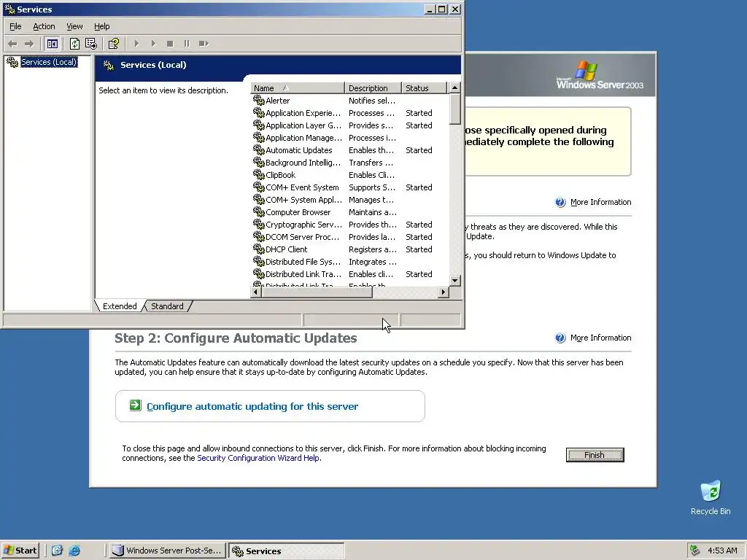Click the Export List toolbar icon
This screenshot has height=560, width=747.
click(90, 44)
